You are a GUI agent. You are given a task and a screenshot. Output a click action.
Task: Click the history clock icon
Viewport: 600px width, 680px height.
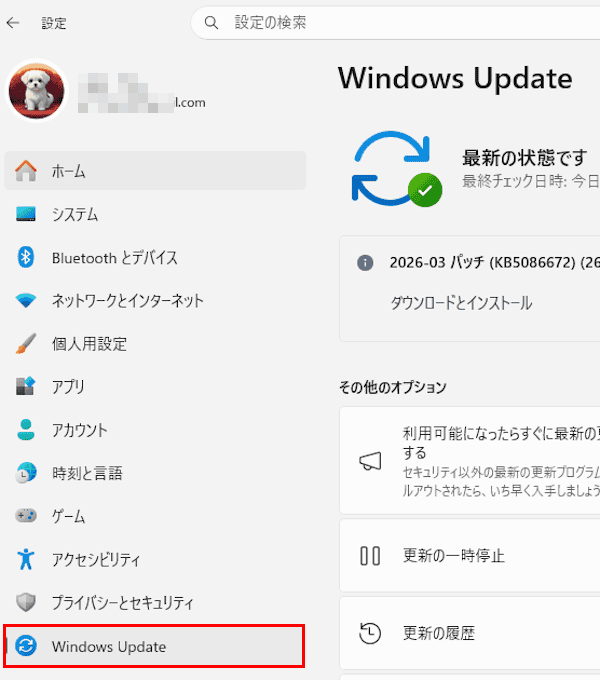point(370,633)
